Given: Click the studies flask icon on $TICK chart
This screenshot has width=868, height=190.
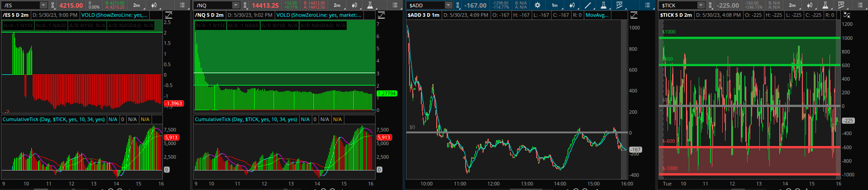Looking at the screenshot, I should (x=825, y=5).
